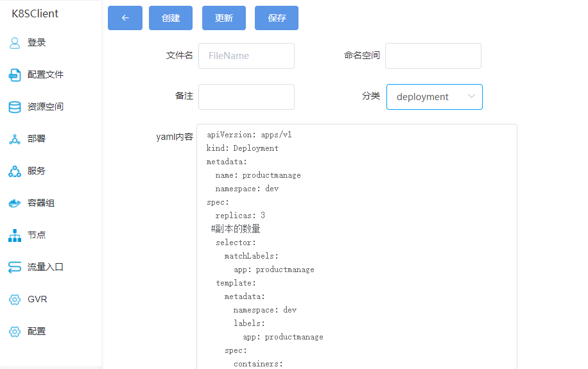Click the 'template:' yaml line
The height and width of the screenshot is (369, 588).
click(x=236, y=283)
